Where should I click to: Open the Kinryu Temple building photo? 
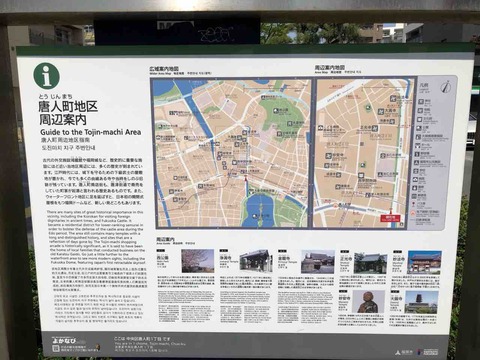pos(318,262)
